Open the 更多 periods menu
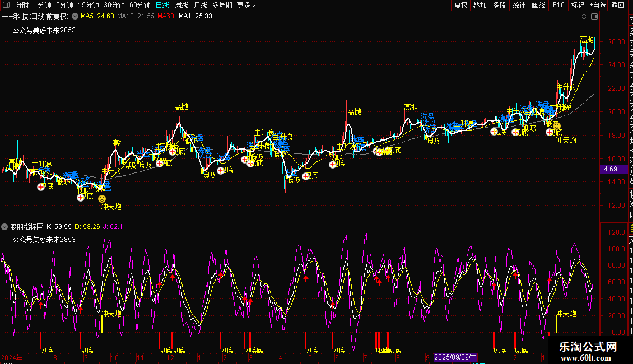The width and height of the screenshot is (633, 364). point(246,5)
